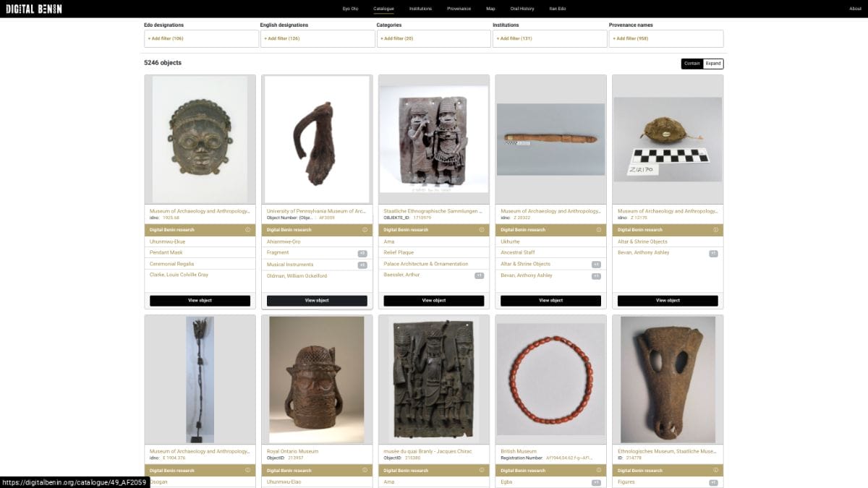Expand the +1 badge beside Baessler, Arthur
868x488 pixels.
click(x=479, y=275)
